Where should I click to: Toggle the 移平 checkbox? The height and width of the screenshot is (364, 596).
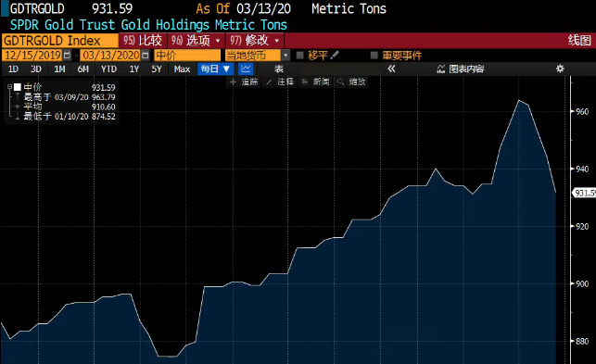300,56
